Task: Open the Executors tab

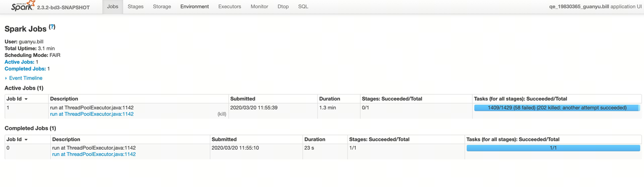Action: pos(229,7)
